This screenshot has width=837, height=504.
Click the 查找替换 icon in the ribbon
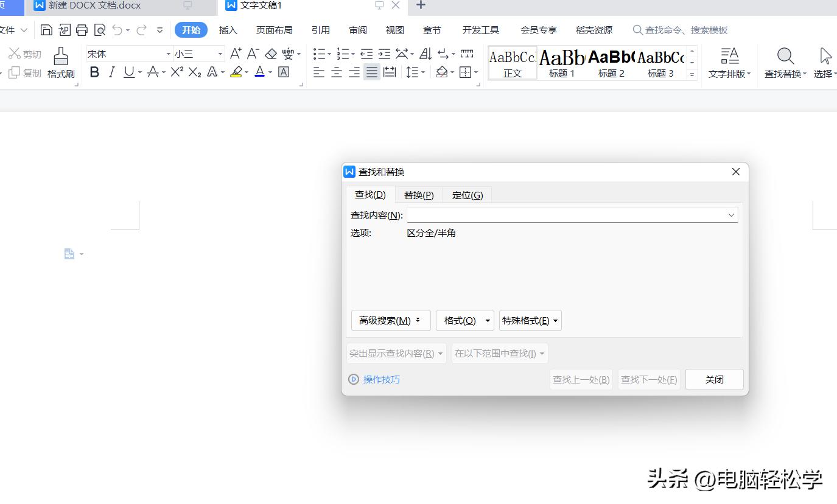pyautogui.click(x=785, y=61)
